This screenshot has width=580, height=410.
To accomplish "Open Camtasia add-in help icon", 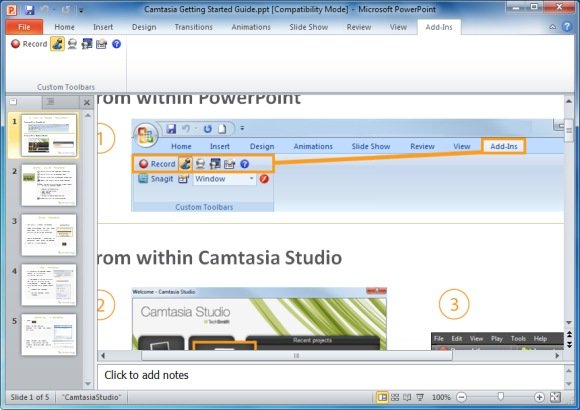I will pyautogui.click(x=117, y=44).
